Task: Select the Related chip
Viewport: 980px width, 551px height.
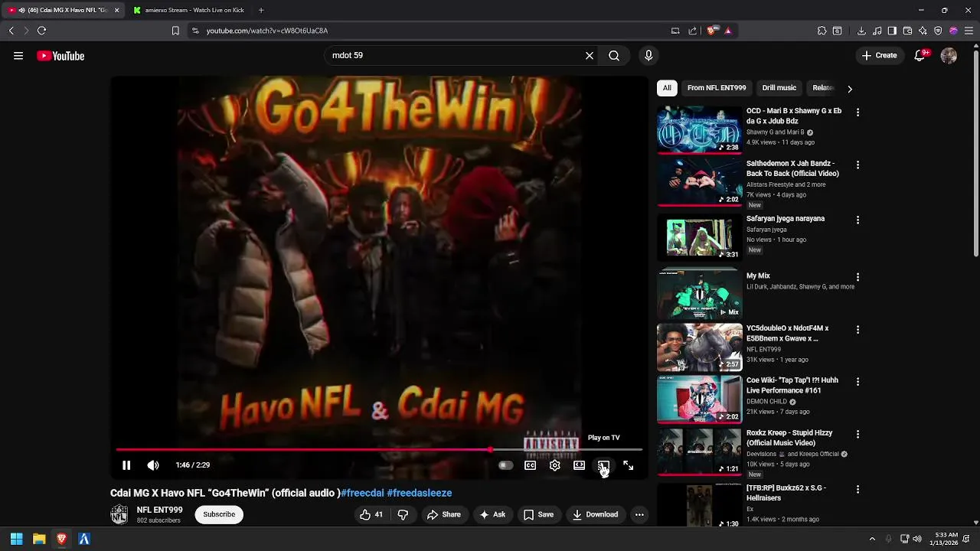Action: click(x=823, y=88)
